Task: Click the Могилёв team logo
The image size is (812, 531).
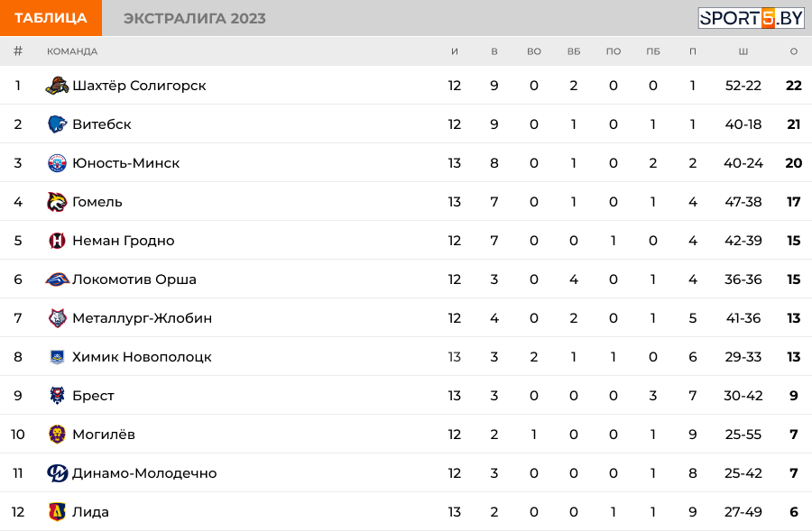Action: [x=57, y=435]
